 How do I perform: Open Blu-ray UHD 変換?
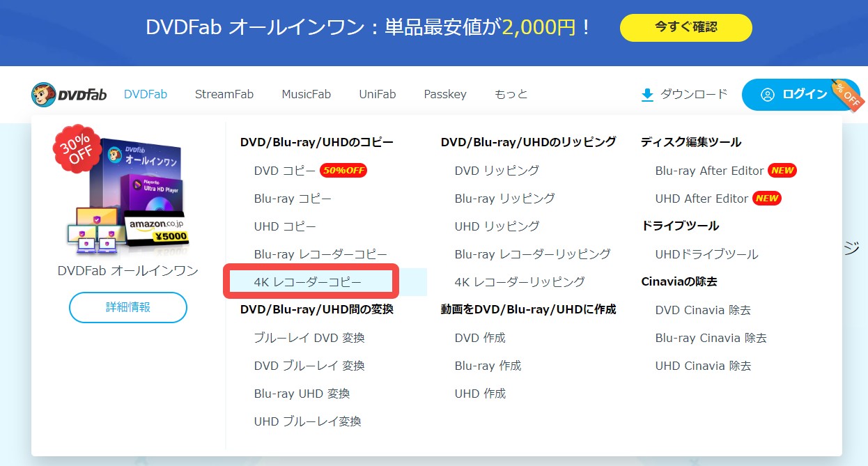[x=302, y=394]
